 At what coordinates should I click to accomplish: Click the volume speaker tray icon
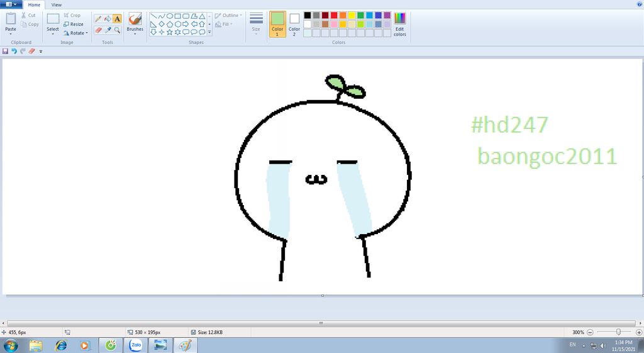[603, 345]
